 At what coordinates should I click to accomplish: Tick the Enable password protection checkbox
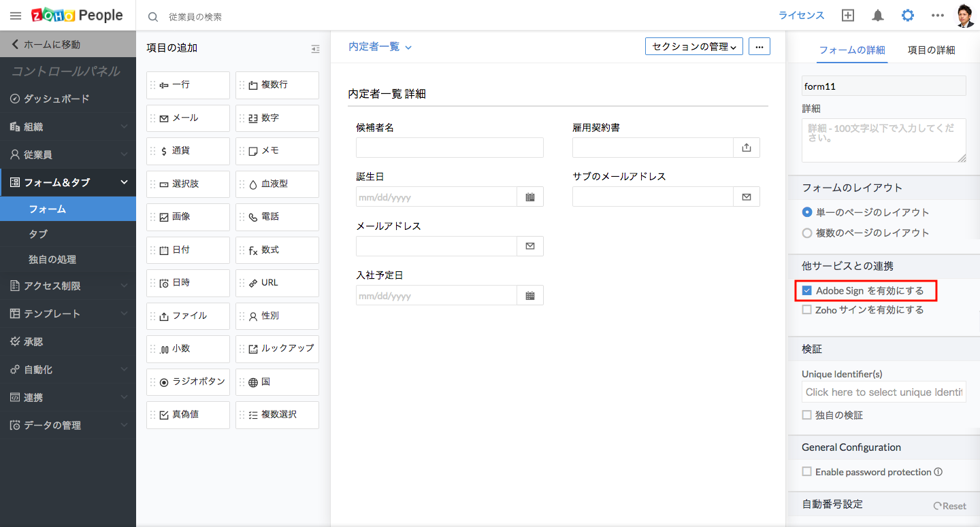point(807,471)
